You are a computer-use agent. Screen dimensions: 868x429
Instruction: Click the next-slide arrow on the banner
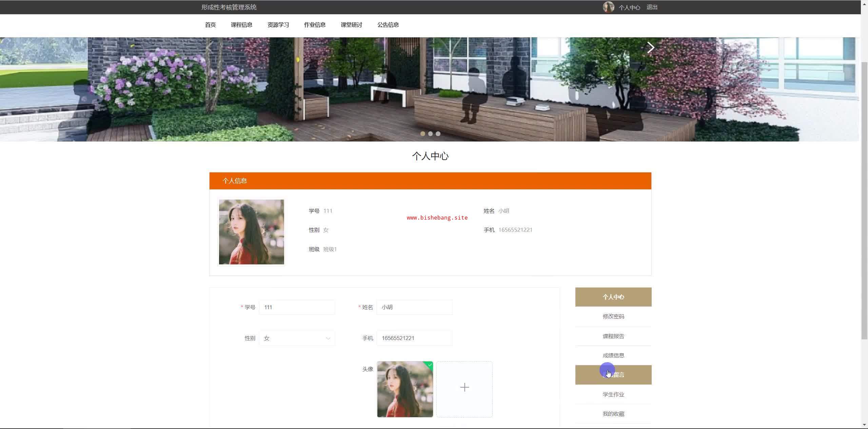pyautogui.click(x=650, y=48)
